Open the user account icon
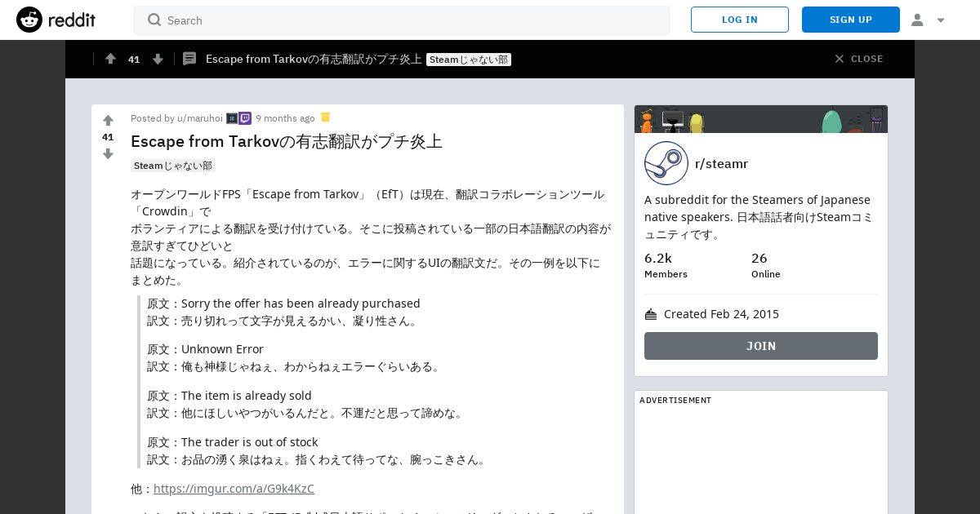This screenshot has height=514, width=980. (x=917, y=20)
